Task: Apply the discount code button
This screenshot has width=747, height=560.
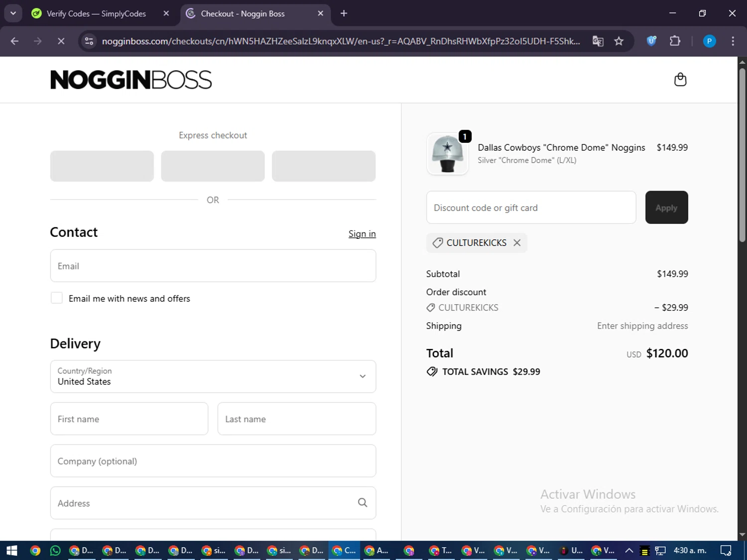Action: click(x=666, y=208)
